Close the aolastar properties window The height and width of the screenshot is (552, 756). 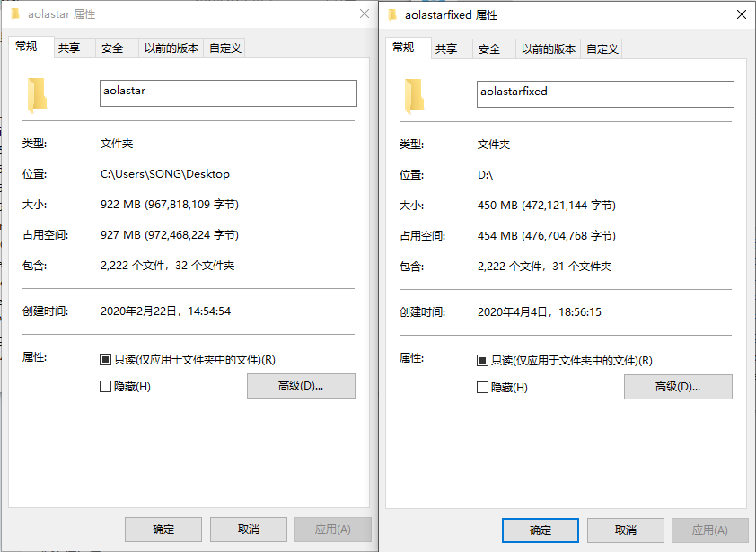pos(365,13)
